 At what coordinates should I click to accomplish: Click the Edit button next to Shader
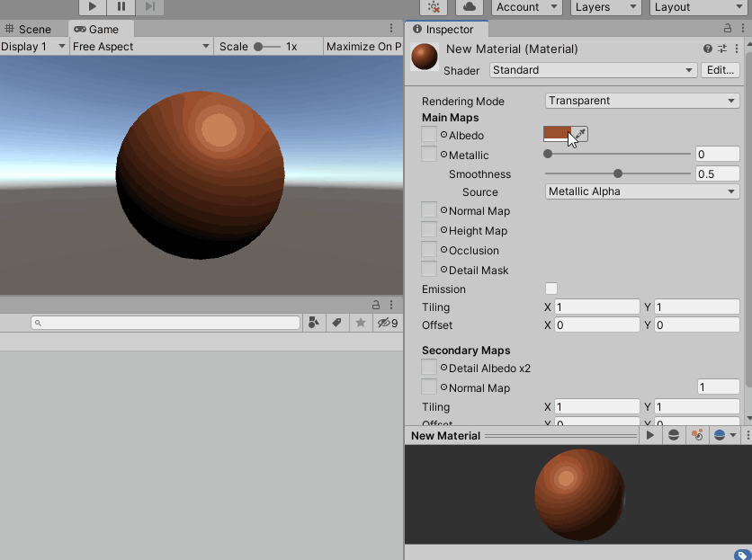[x=720, y=69]
